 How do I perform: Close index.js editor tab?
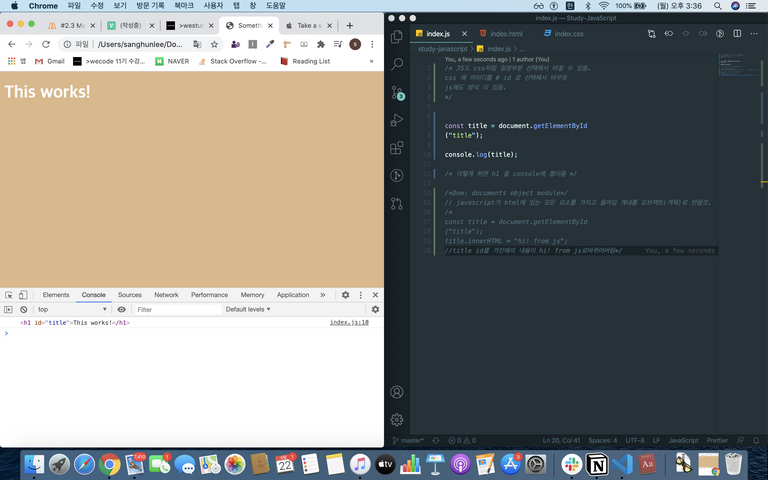pos(464,33)
